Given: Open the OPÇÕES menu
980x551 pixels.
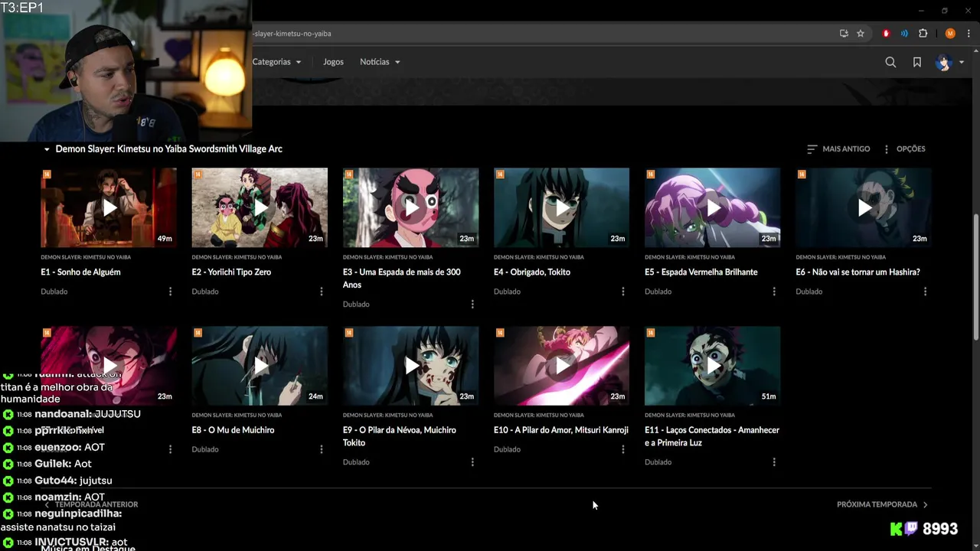Looking at the screenshot, I should point(904,149).
